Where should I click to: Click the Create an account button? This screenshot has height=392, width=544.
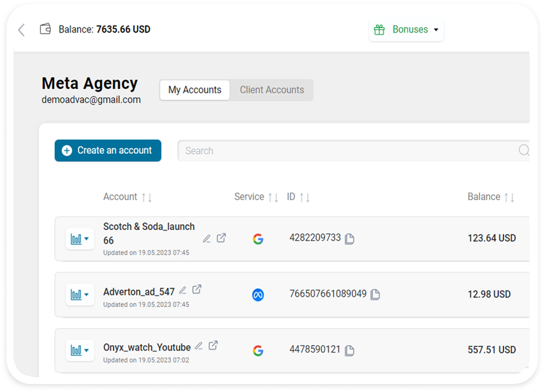[108, 151]
